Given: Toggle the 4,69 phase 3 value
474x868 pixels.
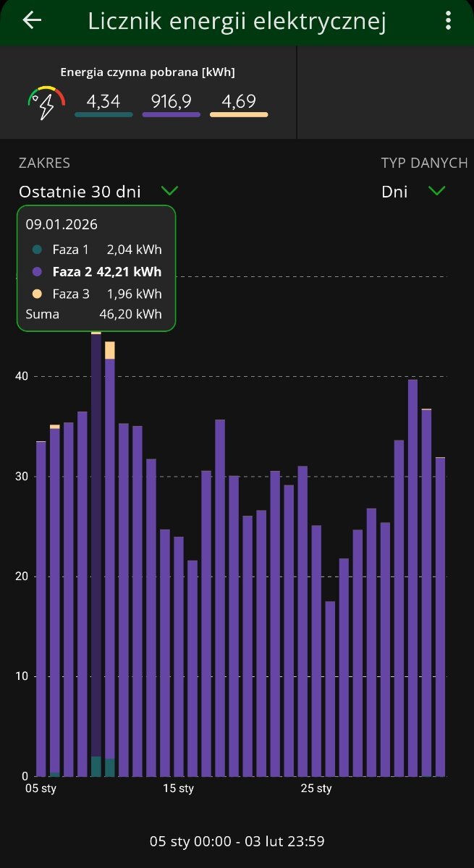Looking at the screenshot, I should point(239,102).
